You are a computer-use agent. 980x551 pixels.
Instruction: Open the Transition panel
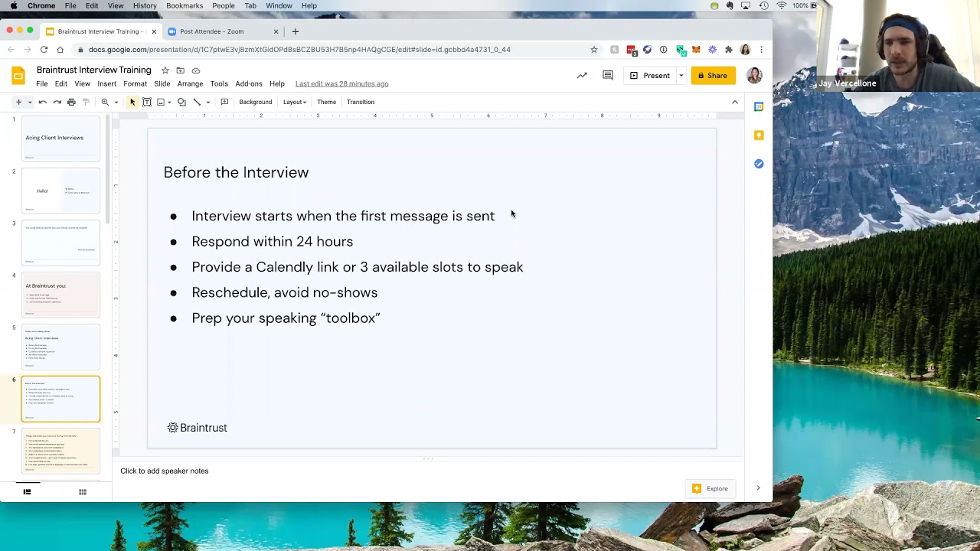click(x=360, y=102)
